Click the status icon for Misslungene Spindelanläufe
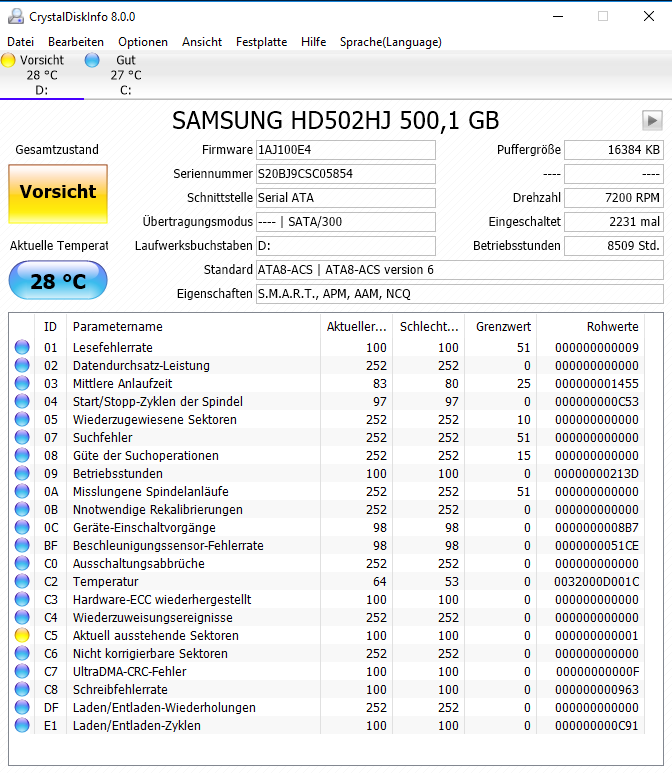Image resolution: width=672 pixels, height=773 pixels. coord(22,492)
